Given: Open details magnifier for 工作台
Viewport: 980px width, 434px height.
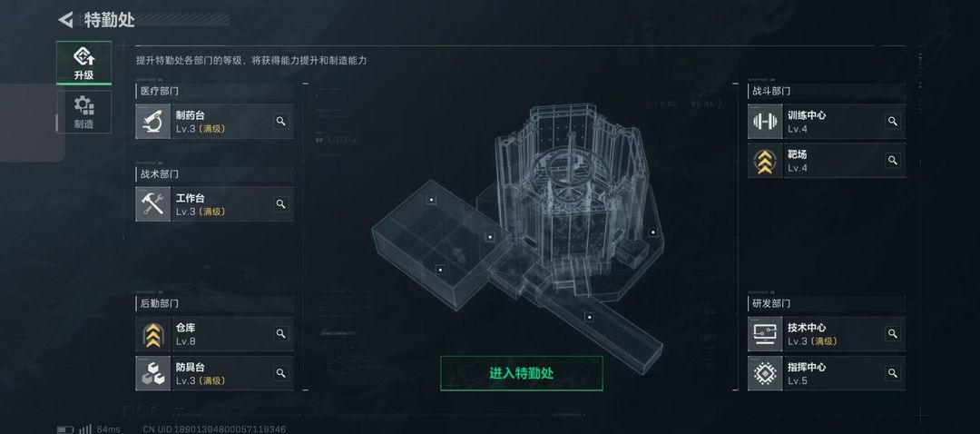Looking at the screenshot, I should (281, 204).
